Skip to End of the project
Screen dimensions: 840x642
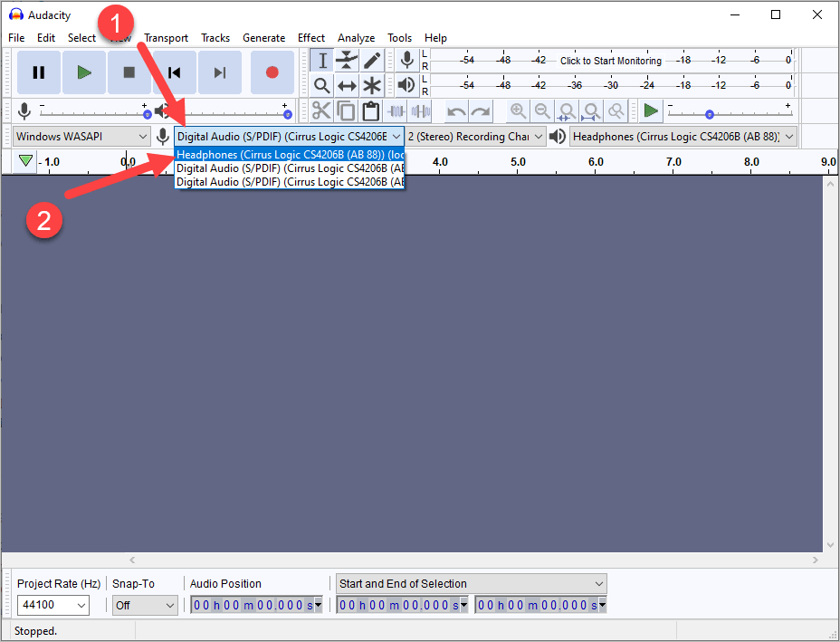pos(220,72)
